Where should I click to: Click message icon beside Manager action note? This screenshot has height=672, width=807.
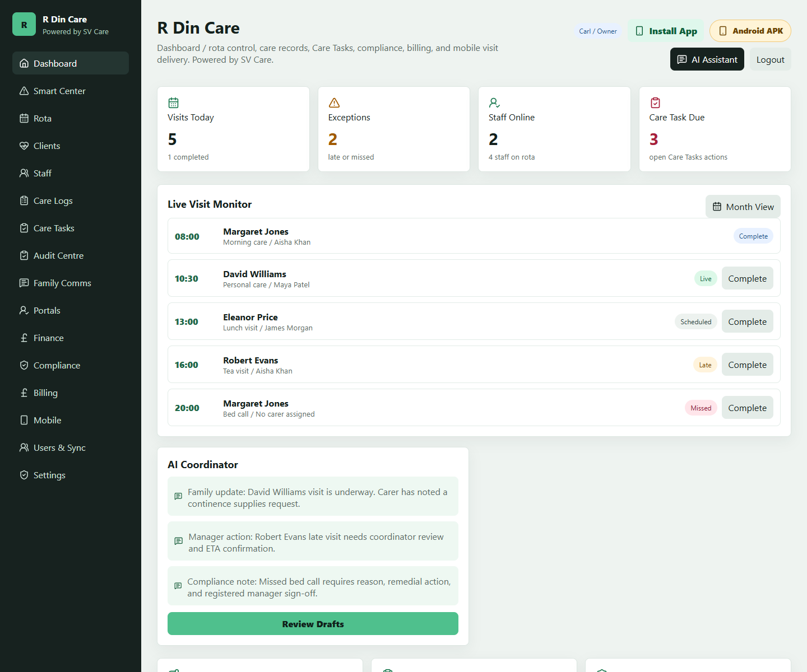click(x=179, y=541)
